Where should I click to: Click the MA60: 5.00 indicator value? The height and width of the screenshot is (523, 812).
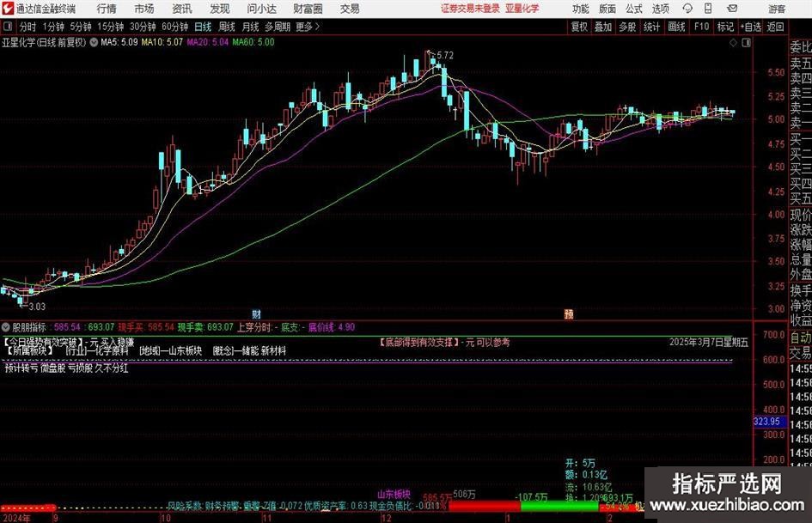253,42
